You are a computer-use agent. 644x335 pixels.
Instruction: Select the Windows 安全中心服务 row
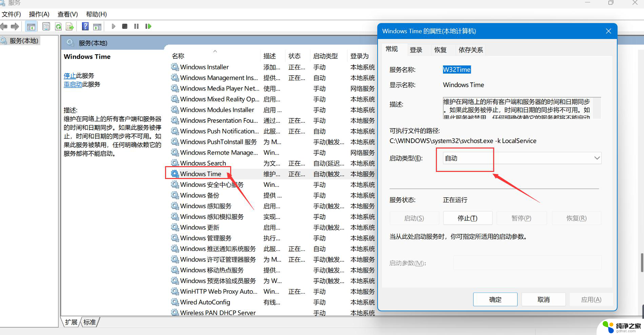(x=273, y=184)
